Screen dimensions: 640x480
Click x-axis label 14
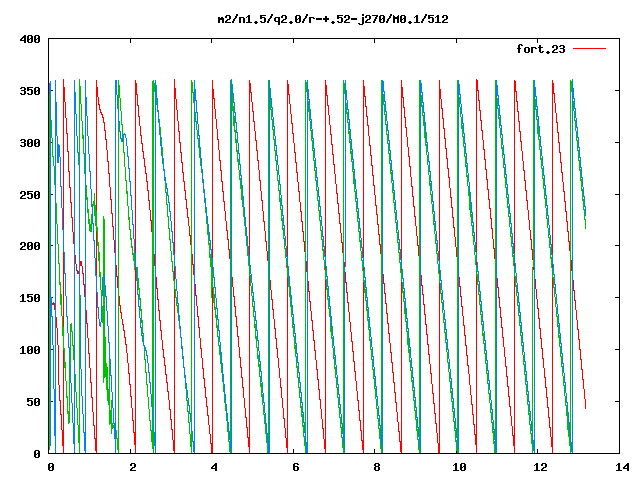[x=622, y=467]
